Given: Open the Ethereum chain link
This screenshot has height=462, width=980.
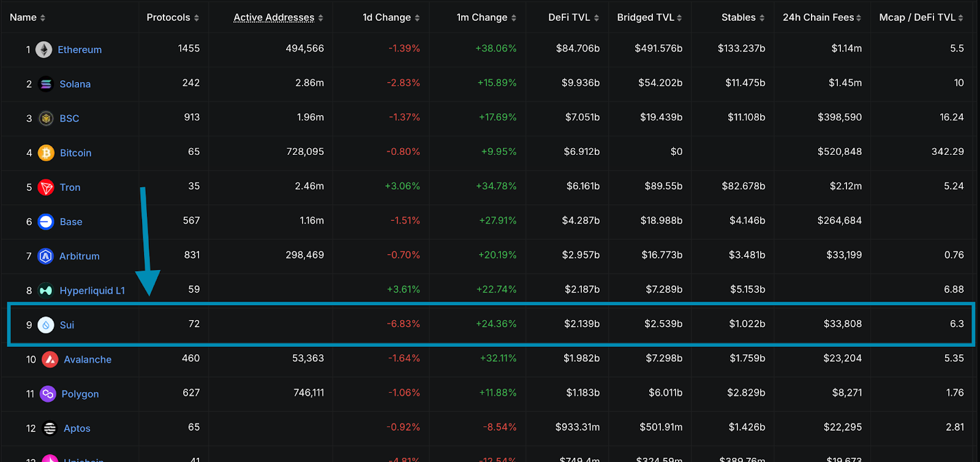Looking at the screenshot, I should tap(80, 50).
